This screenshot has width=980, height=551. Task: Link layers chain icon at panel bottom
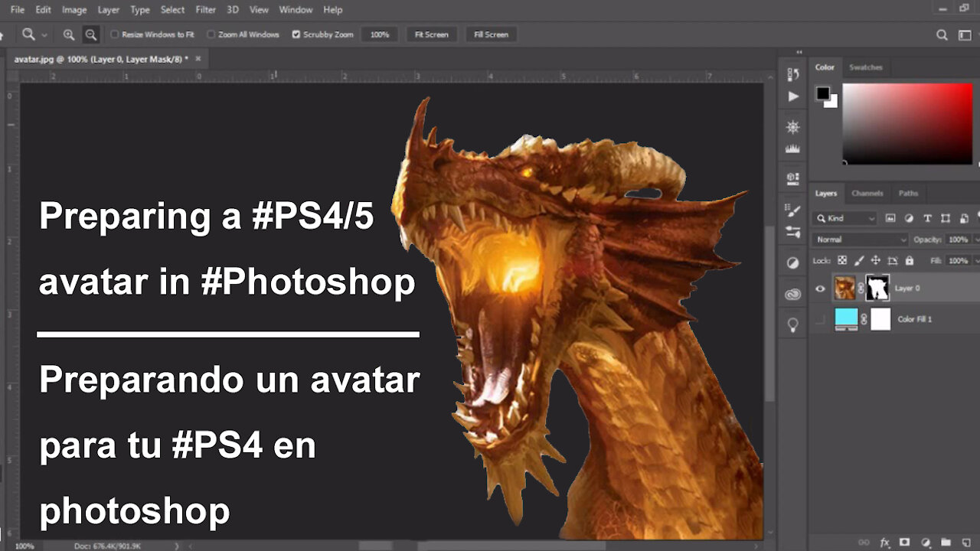(864, 542)
